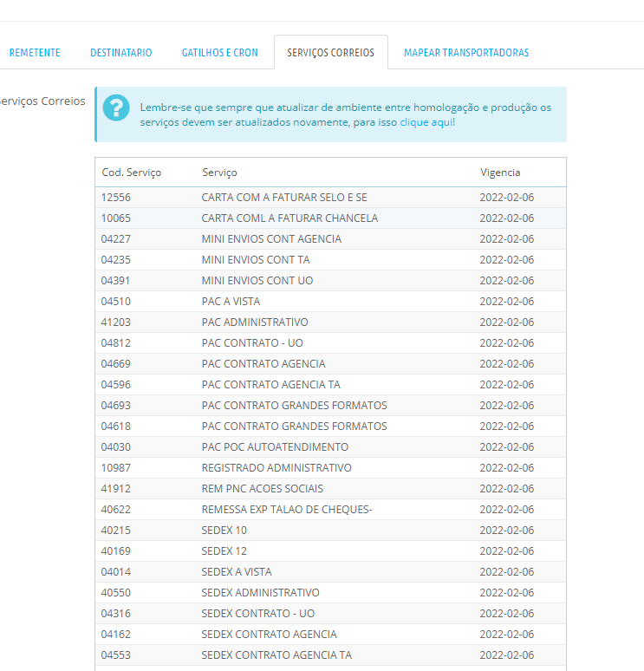Select the Serviços Correios tab

click(x=330, y=53)
